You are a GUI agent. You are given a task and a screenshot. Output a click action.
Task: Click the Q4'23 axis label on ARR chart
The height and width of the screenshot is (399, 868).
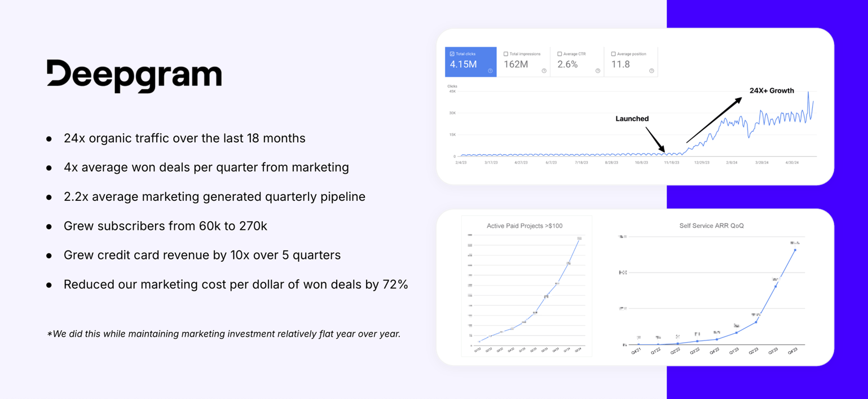(x=793, y=352)
